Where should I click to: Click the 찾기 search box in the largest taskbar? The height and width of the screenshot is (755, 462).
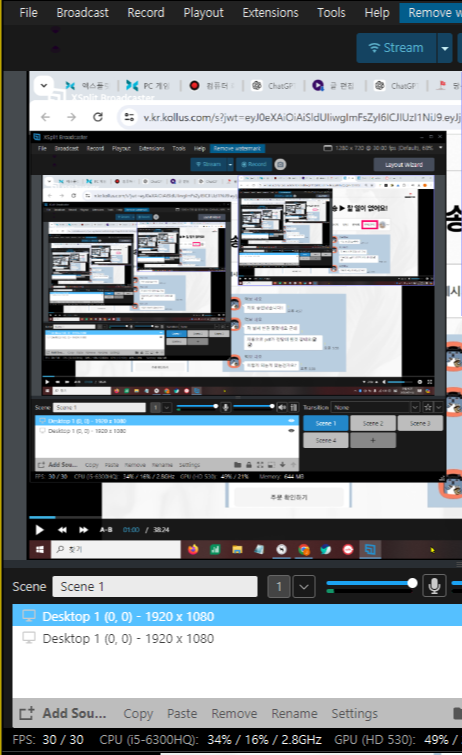point(116,549)
